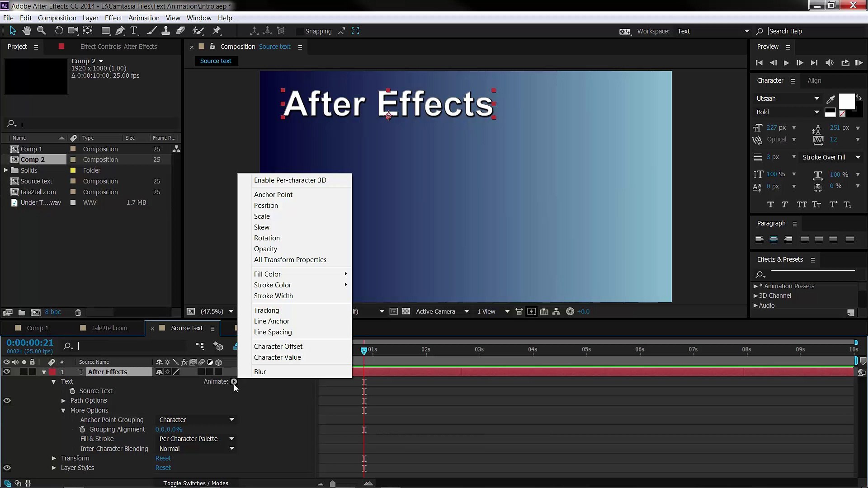868x488 pixels.
Task: Select the Puppet Pin tool
Action: click(217, 31)
